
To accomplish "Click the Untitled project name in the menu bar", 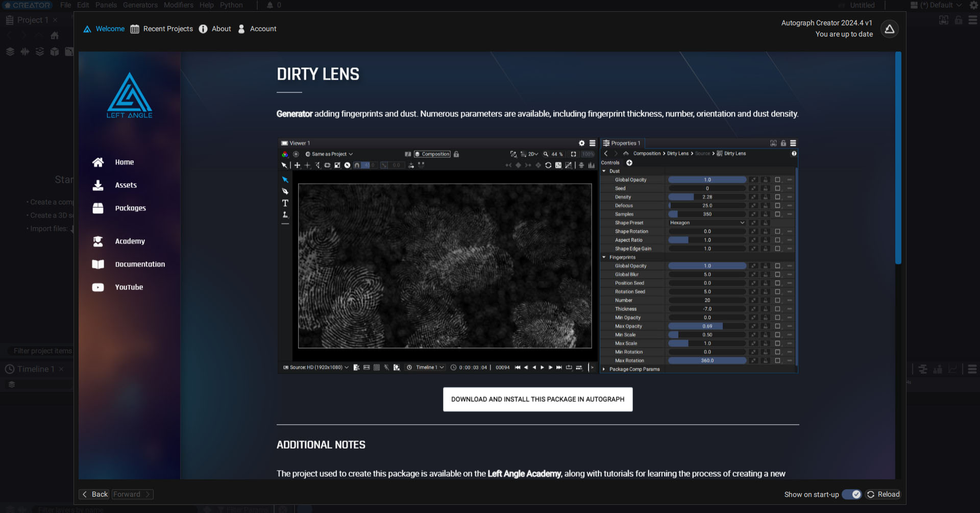I will [862, 5].
